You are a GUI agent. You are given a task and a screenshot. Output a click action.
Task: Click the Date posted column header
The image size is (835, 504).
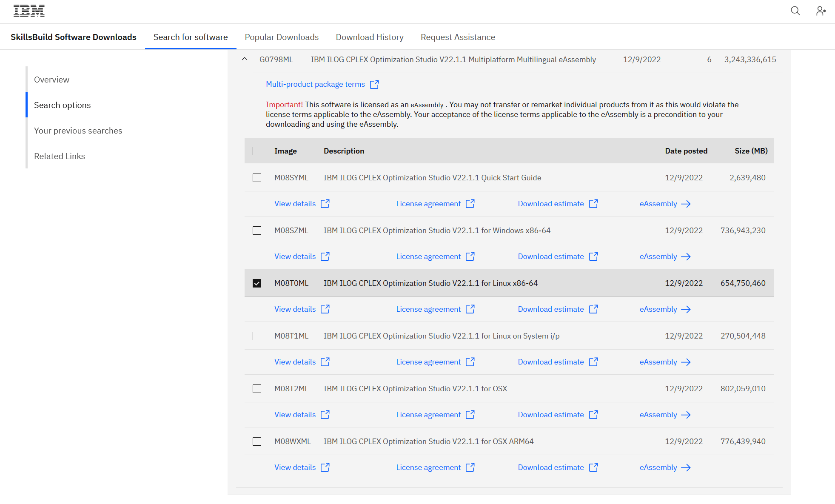point(686,151)
